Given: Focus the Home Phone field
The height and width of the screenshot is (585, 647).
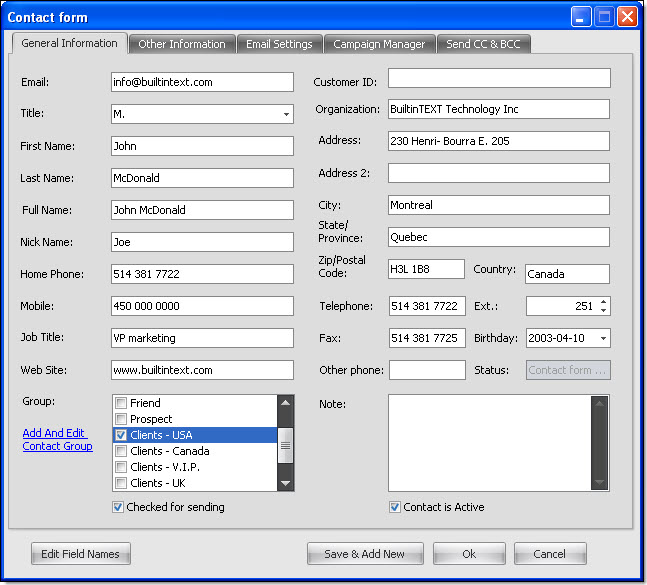Looking at the screenshot, I should click(x=202, y=274).
